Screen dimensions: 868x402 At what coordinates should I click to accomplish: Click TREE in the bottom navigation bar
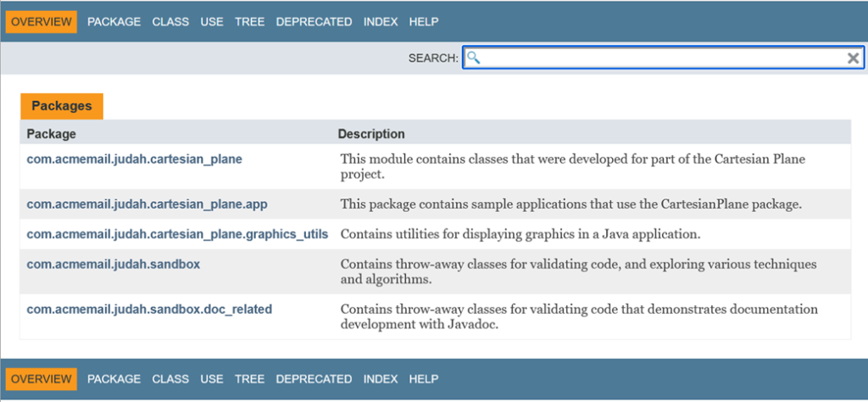point(249,379)
